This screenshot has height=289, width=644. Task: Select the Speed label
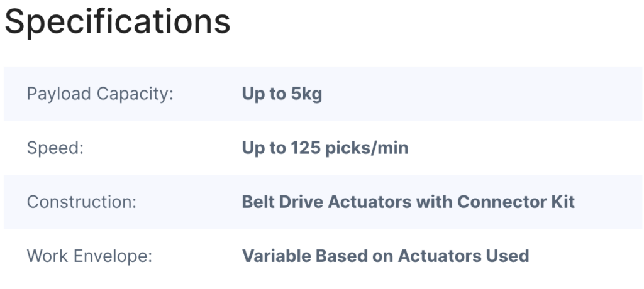[x=55, y=148]
